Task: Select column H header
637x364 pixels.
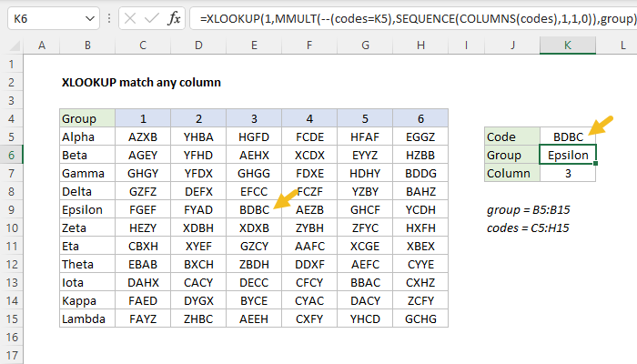Action: pos(420,45)
